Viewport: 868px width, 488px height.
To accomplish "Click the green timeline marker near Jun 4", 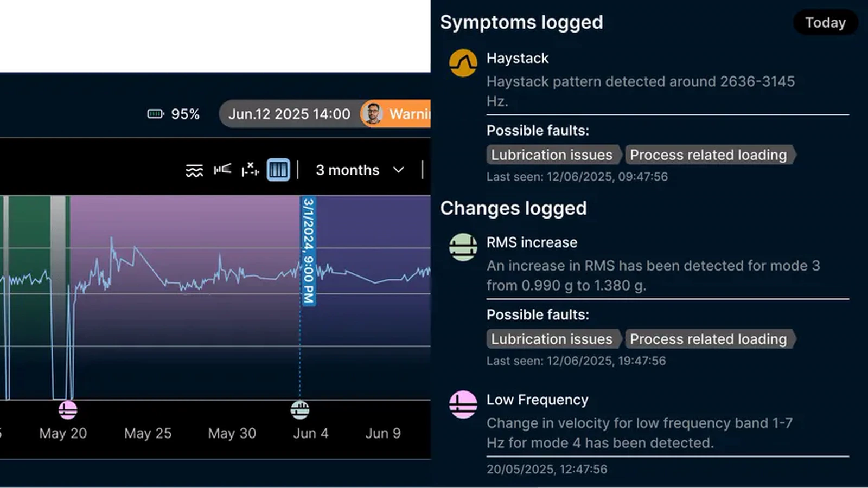I will point(300,410).
